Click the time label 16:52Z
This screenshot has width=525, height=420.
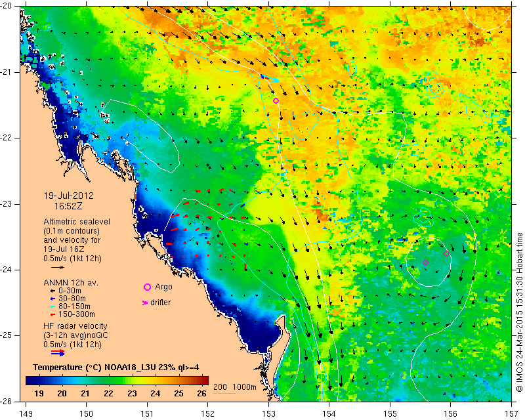point(68,206)
